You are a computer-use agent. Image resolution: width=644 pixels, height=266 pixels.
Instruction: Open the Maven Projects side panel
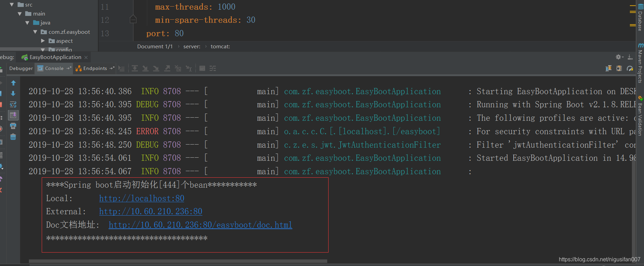click(x=640, y=63)
